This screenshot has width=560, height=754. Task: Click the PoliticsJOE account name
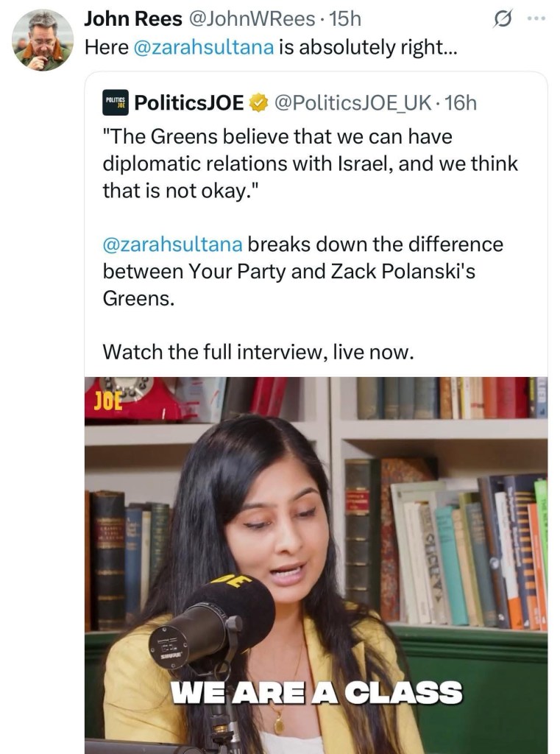coord(189,104)
